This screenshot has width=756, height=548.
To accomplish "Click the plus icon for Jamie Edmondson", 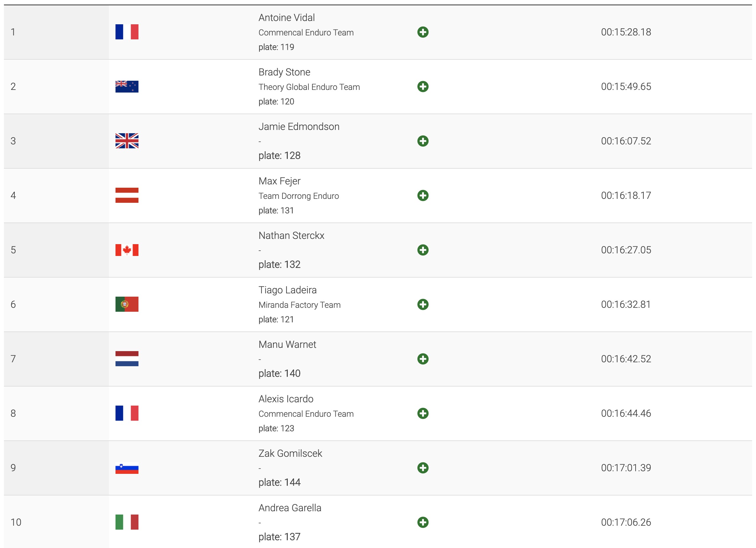I will (x=423, y=141).
